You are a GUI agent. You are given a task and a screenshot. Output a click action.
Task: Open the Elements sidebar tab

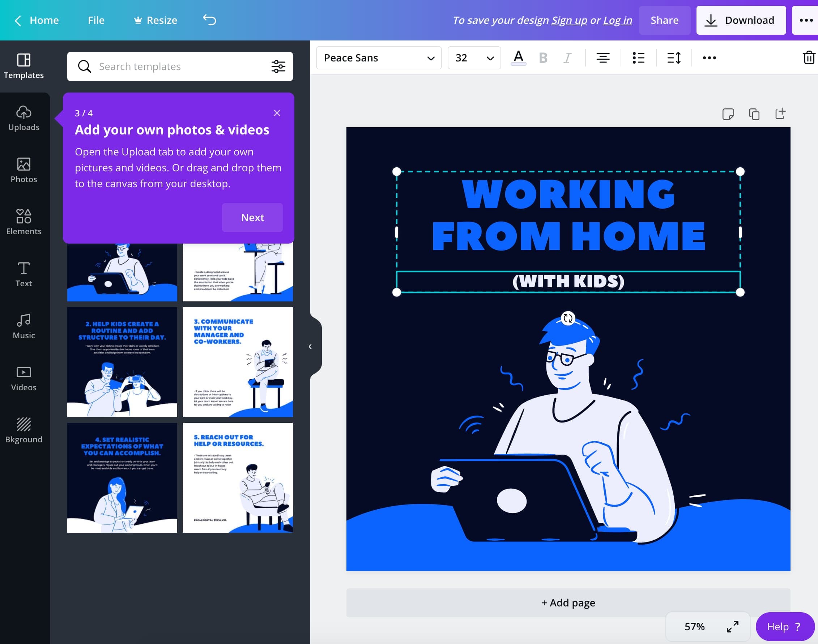tap(24, 223)
